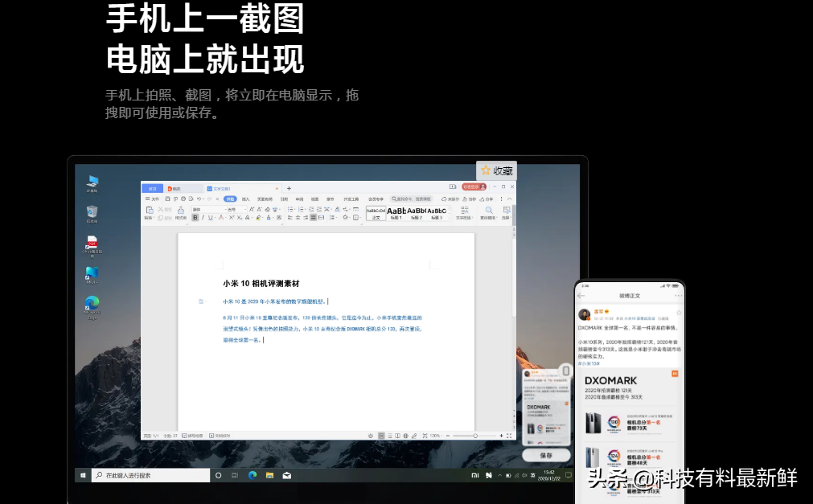The width and height of the screenshot is (813, 504).
Task: Increase font size with A+ icon
Action: click(x=252, y=210)
